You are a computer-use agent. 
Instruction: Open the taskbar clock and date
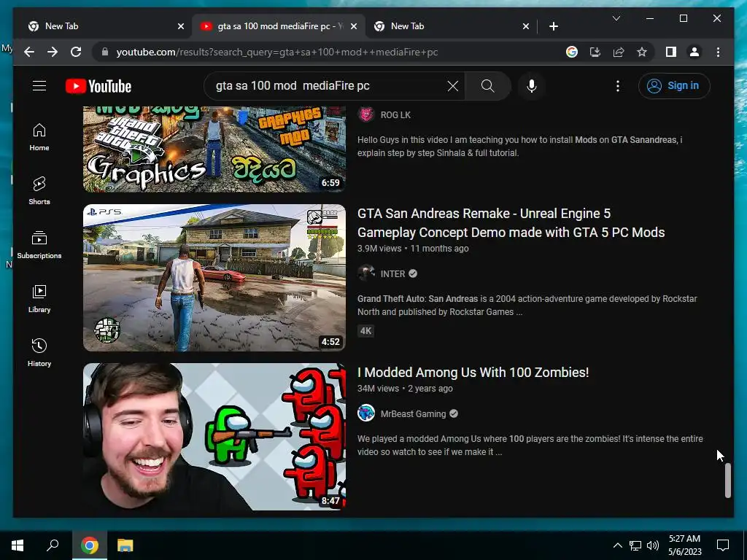(x=684, y=545)
